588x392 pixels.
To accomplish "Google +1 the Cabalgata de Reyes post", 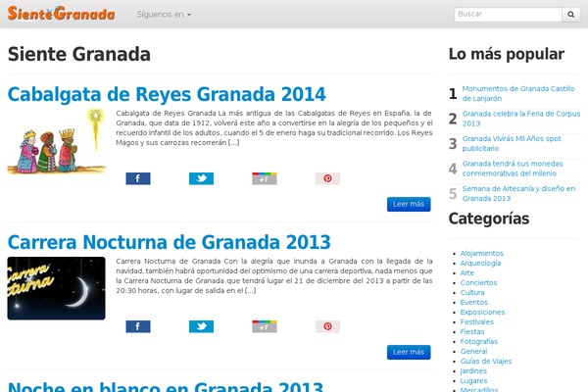I will (x=265, y=178).
